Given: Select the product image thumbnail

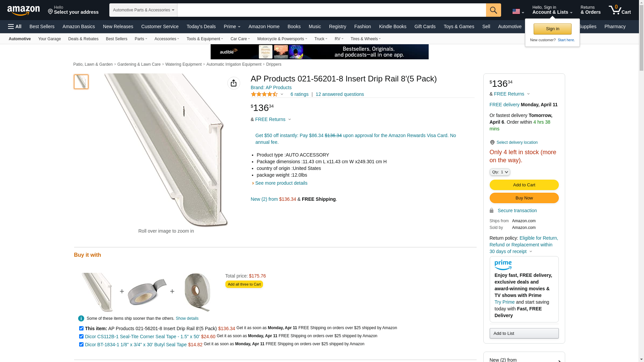Looking at the screenshot, I should click(81, 82).
